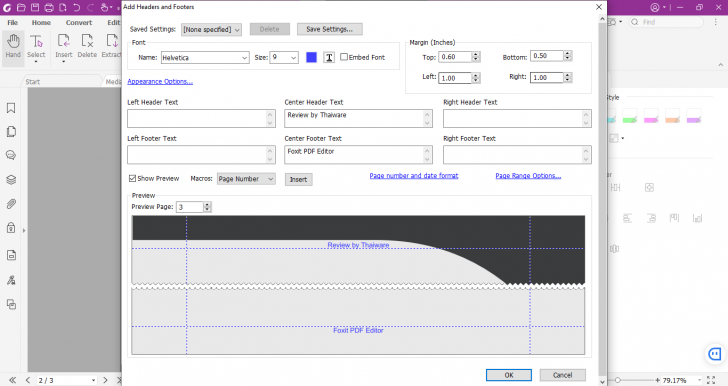Image resolution: width=728 pixels, height=386 pixels.
Task: Open Page number and date format link
Action: (x=414, y=176)
